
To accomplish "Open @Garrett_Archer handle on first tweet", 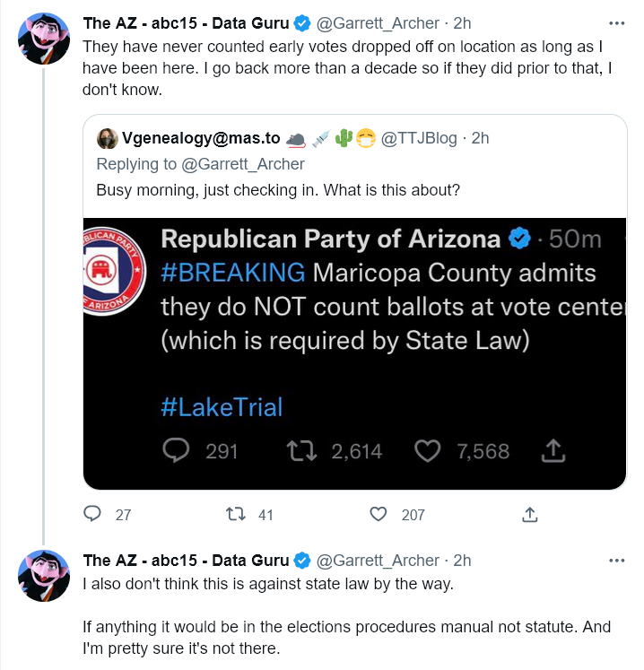I will 378,23.
